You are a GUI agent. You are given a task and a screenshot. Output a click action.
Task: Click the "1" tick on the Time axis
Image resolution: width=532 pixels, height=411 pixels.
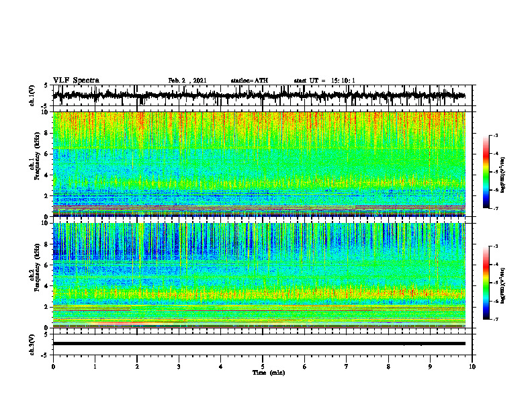pyautogui.click(x=95, y=367)
